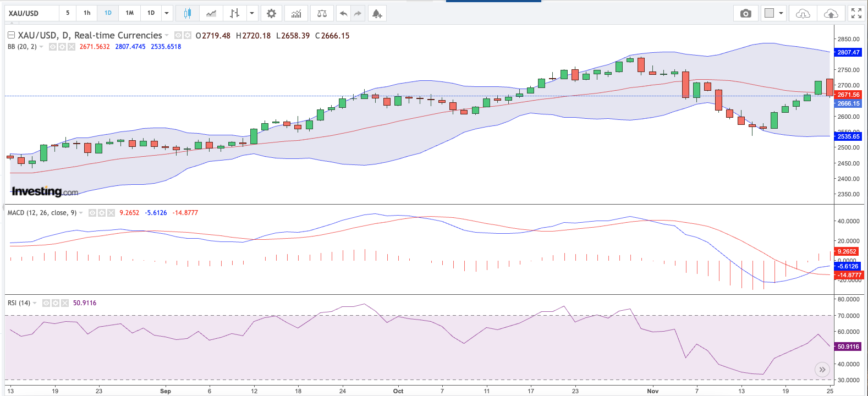The image size is (868, 396).
Task: Open the indicators chart icon
Action: coord(296,13)
